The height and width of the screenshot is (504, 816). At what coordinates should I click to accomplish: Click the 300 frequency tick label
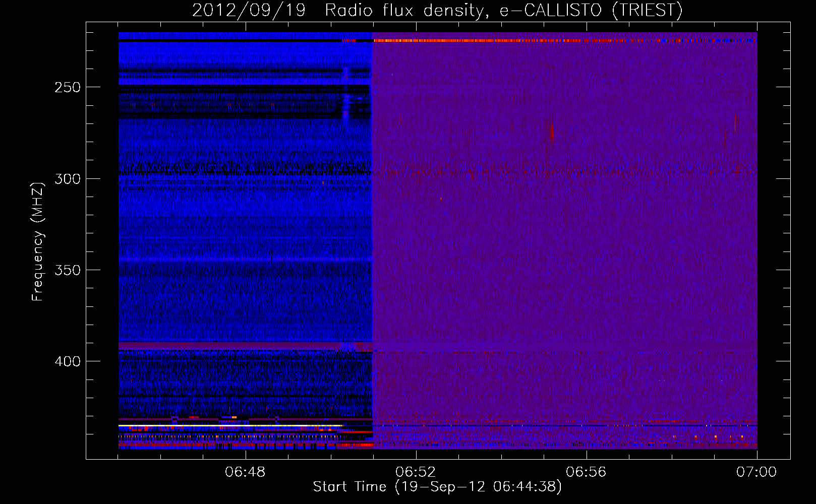point(68,179)
